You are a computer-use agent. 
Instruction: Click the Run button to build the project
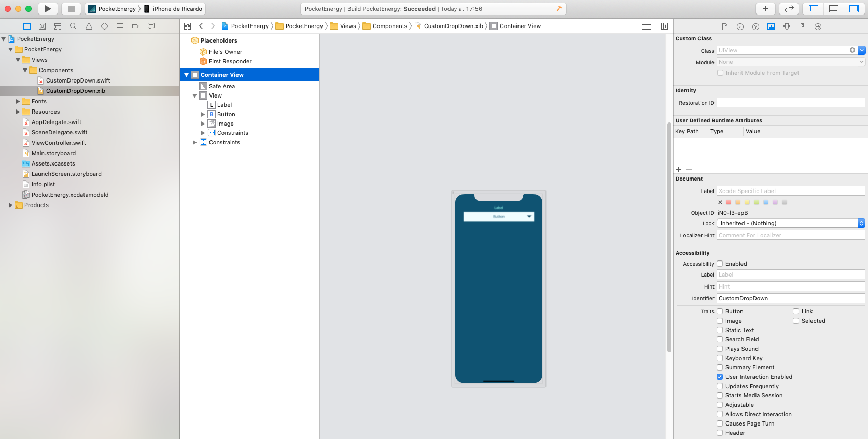(x=48, y=9)
